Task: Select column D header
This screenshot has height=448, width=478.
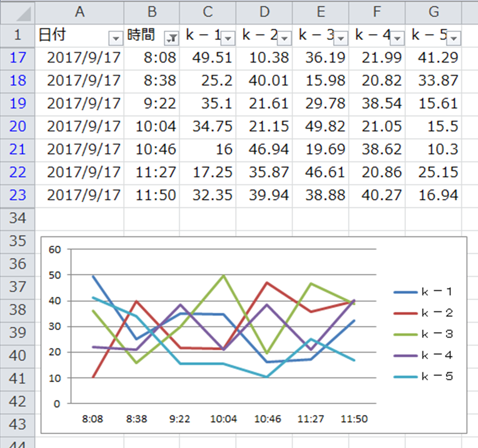Action: [x=264, y=12]
